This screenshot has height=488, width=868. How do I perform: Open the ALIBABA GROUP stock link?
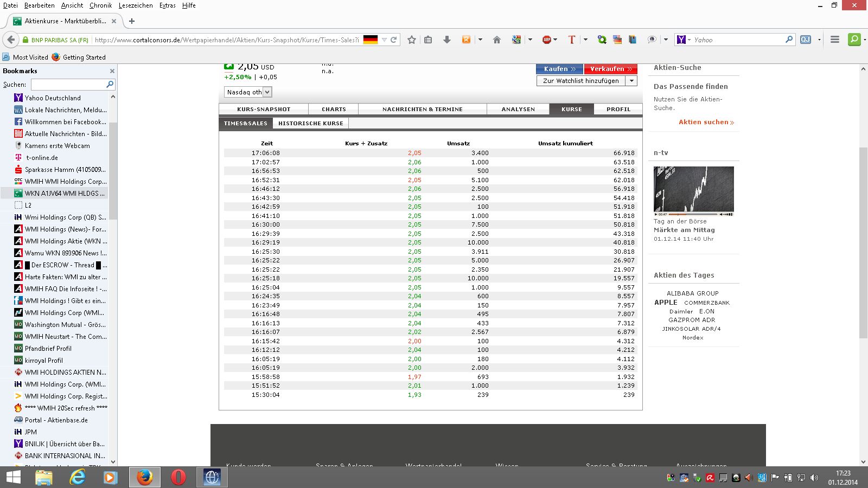[693, 293]
